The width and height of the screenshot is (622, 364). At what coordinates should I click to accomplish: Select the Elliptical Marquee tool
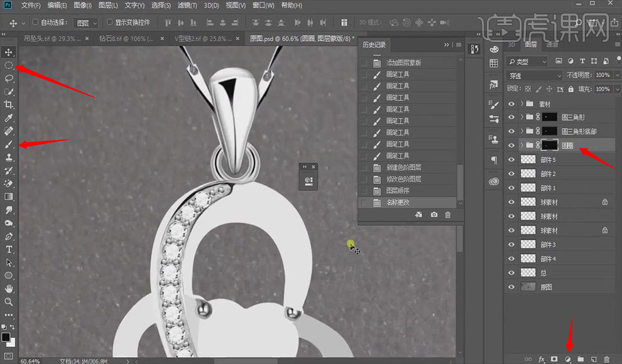click(x=9, y=65)
